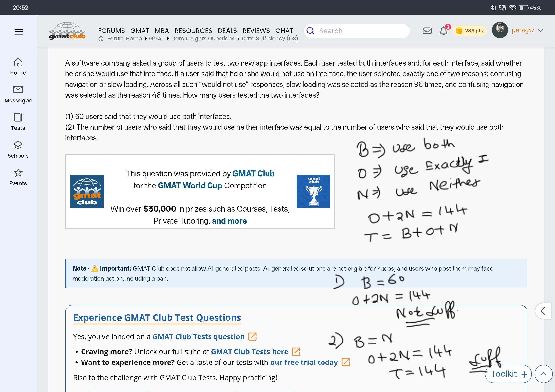
Task: Open the CHAT menu
Action: point(284,31)
